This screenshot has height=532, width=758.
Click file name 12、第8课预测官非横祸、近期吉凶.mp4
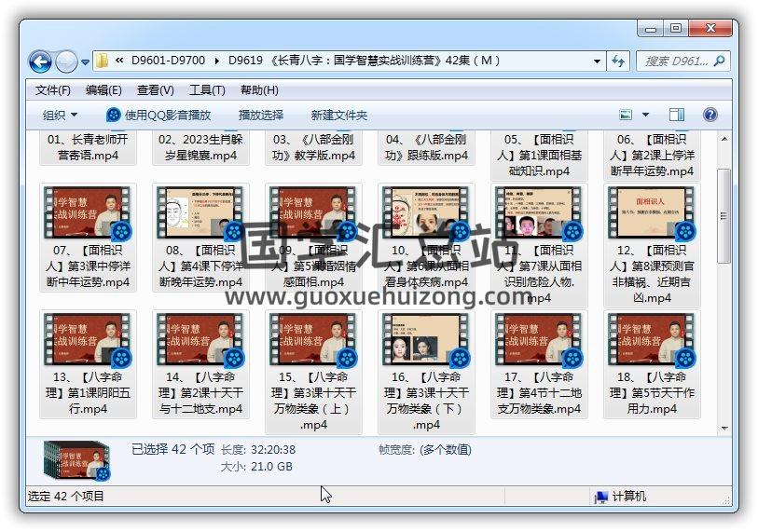pyautogui.click(x=652, y=274)
